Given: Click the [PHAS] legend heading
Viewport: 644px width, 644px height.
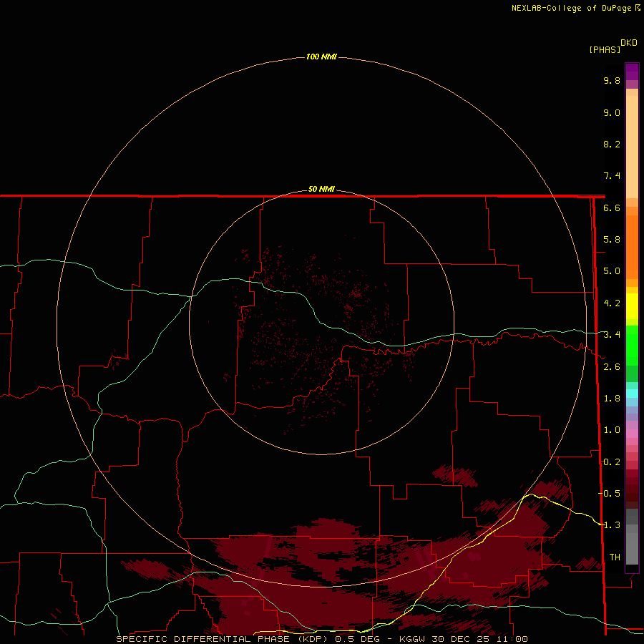Looking at the screenshot, I should 605,49.
